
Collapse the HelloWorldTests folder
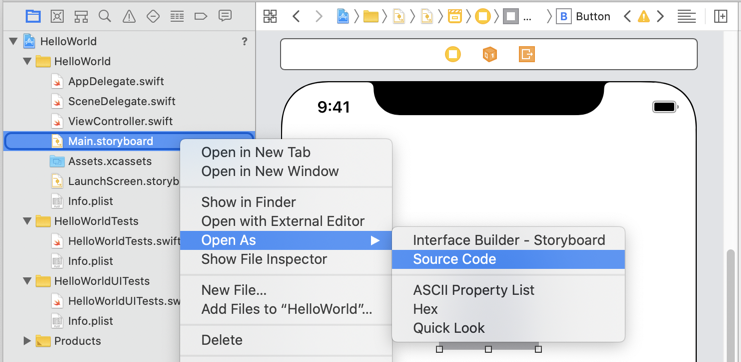pos(27,221)
